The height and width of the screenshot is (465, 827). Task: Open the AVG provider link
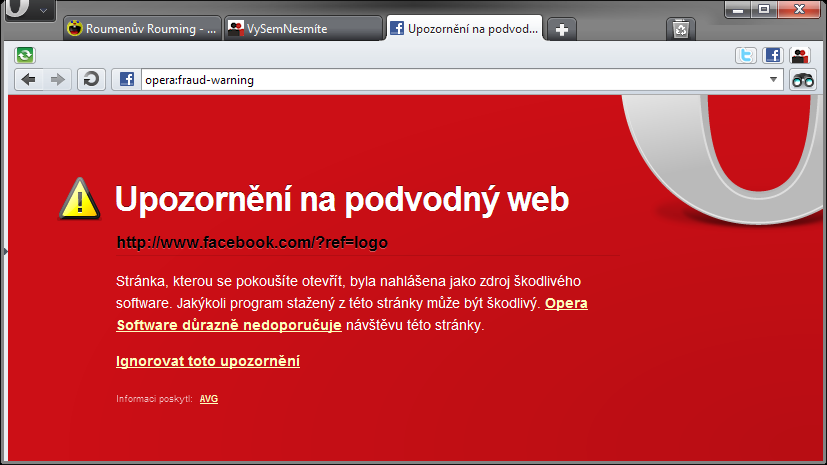(209, 399)
